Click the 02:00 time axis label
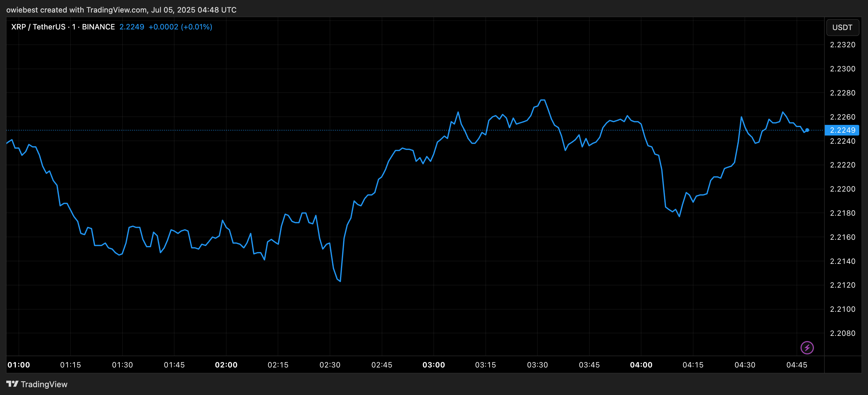Screen dimensions: 868x395 [226, 365]
